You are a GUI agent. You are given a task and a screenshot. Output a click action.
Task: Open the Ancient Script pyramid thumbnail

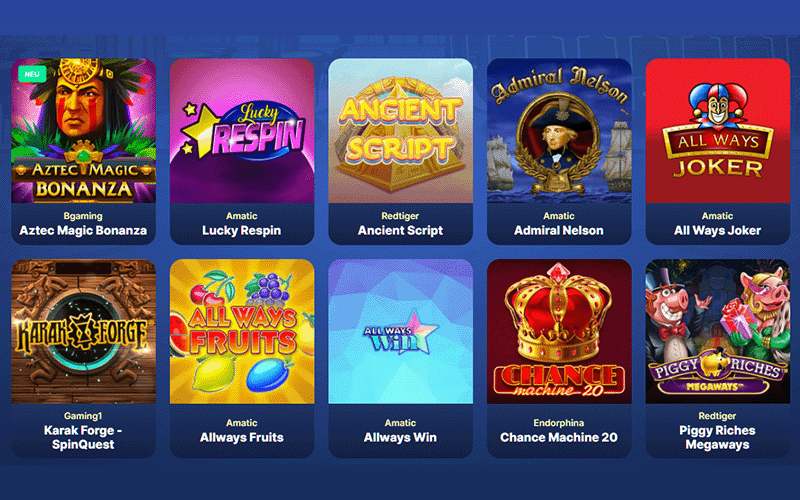click(x=401, y=131)
